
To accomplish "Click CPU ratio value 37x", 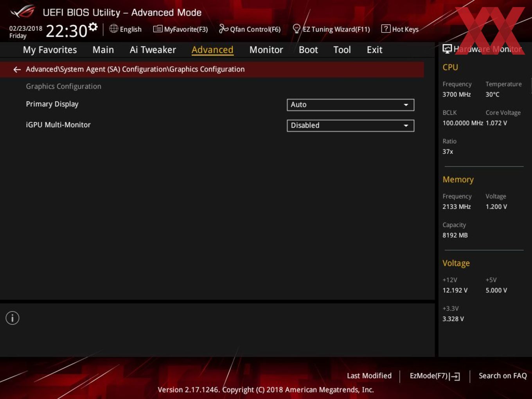I will (x=448, y=151).
